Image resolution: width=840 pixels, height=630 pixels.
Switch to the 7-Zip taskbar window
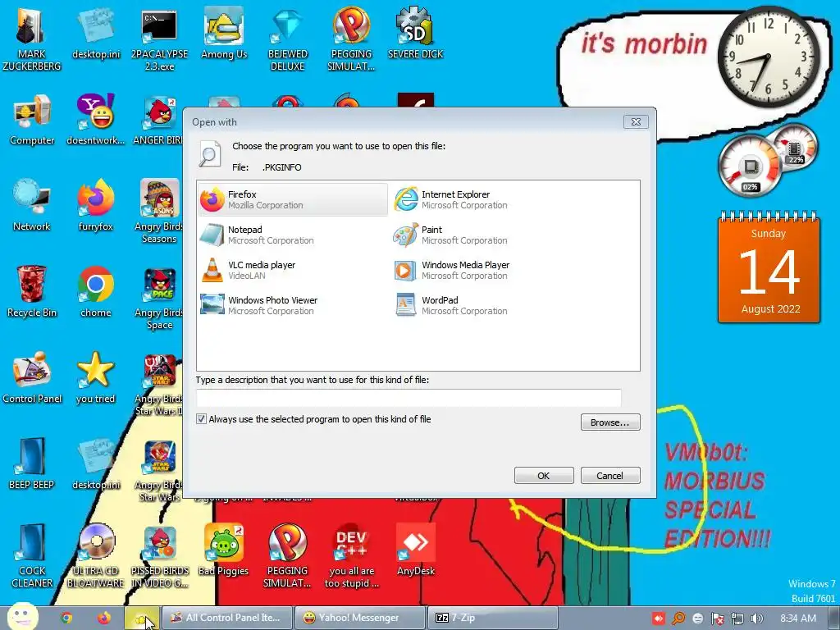click(492, 618)
